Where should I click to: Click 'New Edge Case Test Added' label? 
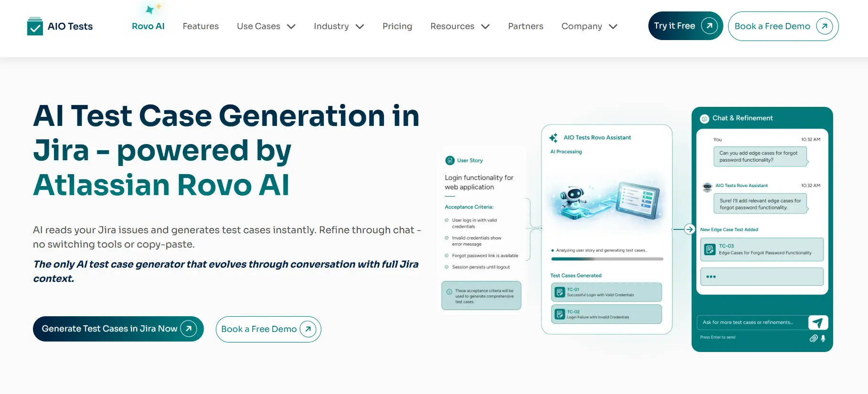coord(729,229)
